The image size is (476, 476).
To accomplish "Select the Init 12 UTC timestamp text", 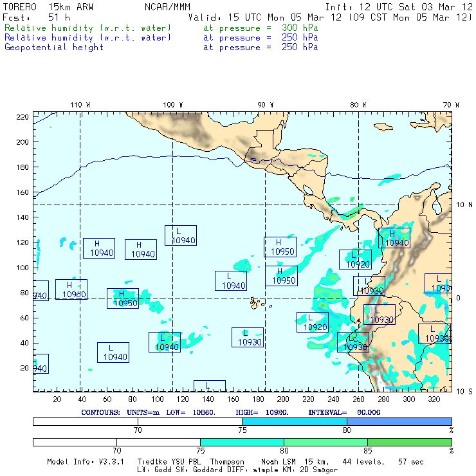I will (399, 7).
